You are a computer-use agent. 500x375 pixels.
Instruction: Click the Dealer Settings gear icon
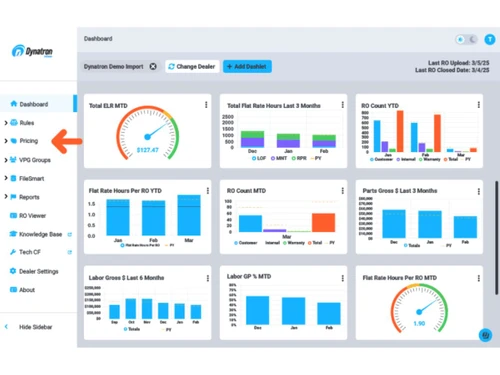13,271
